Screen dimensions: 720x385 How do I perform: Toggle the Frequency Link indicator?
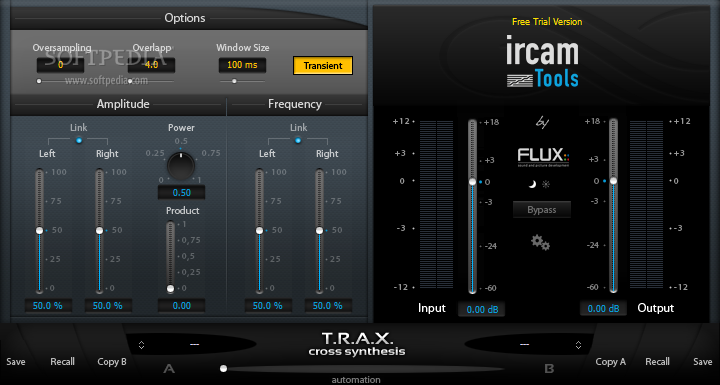pyautogui.click(x=298, y=140)
